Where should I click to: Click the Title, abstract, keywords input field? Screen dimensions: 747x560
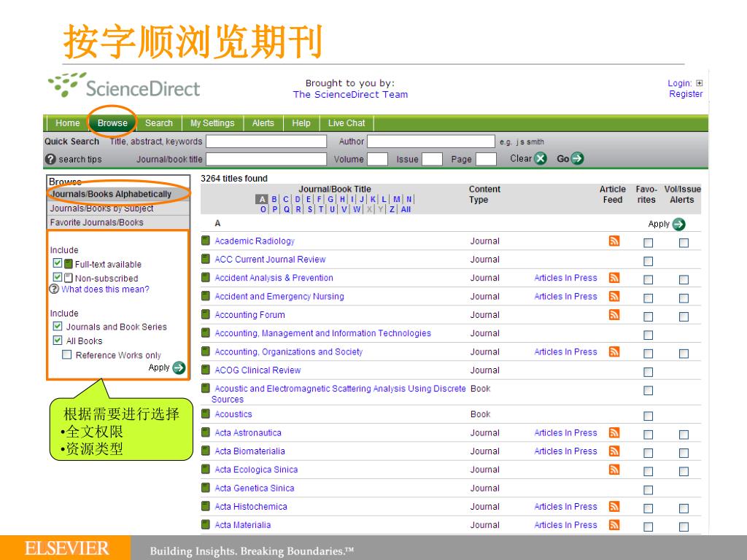pyautogui.click(x=266, y=141)
